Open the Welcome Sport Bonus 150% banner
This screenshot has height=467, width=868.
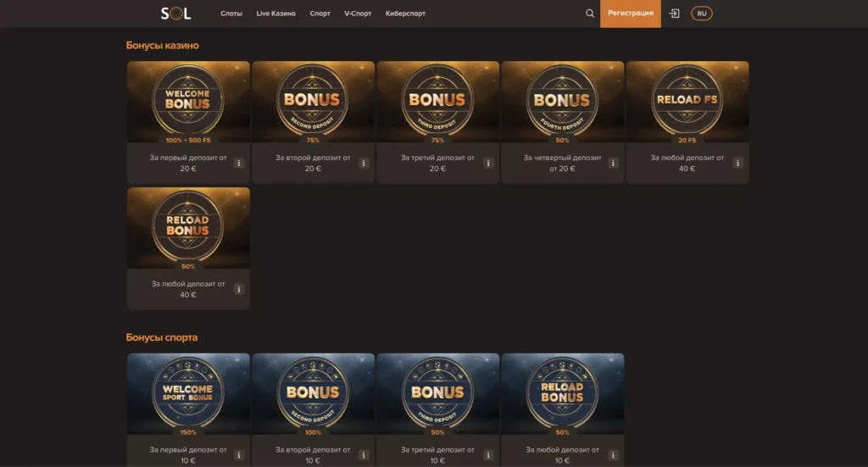point(188,393)
